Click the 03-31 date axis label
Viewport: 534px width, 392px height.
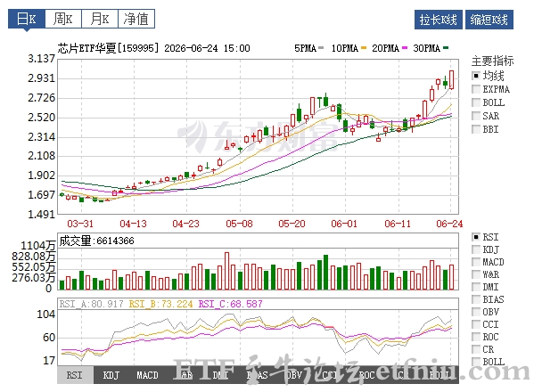[80, 224]
